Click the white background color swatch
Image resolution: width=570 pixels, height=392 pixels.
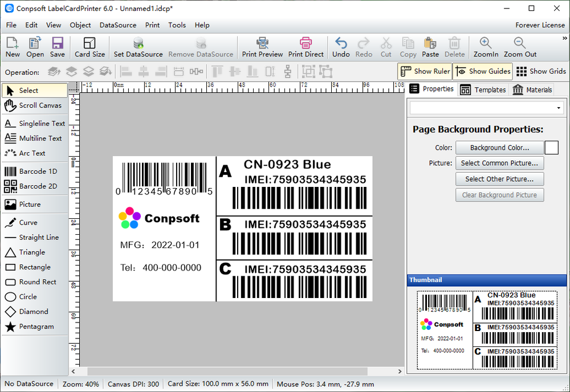[x=552, y=148]
